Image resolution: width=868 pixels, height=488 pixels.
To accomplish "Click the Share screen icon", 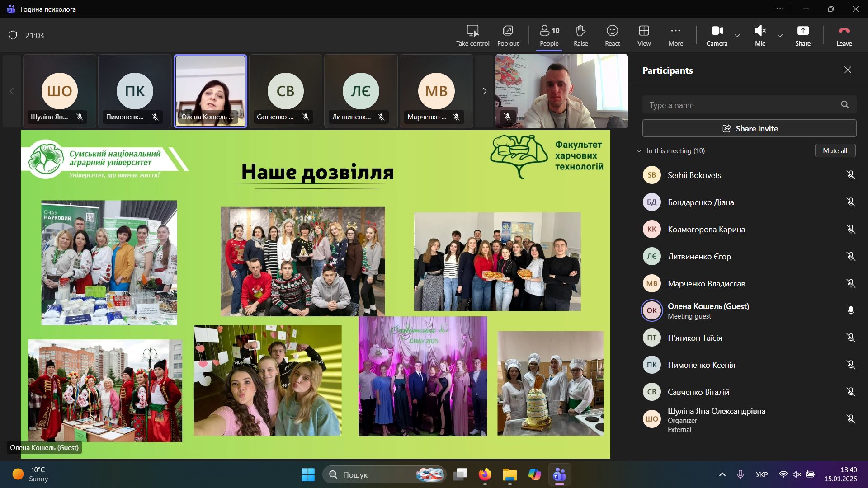I will click(802, 31).
